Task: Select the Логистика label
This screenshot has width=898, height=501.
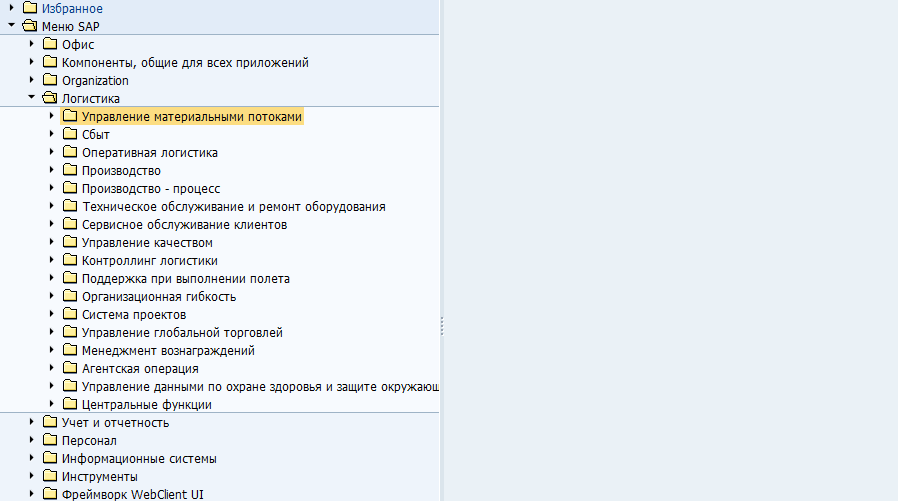Action: click(90, 98)
